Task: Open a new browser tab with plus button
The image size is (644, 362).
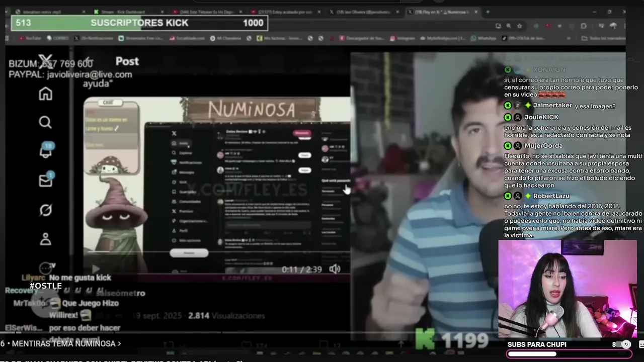Action: click(487, 12)
